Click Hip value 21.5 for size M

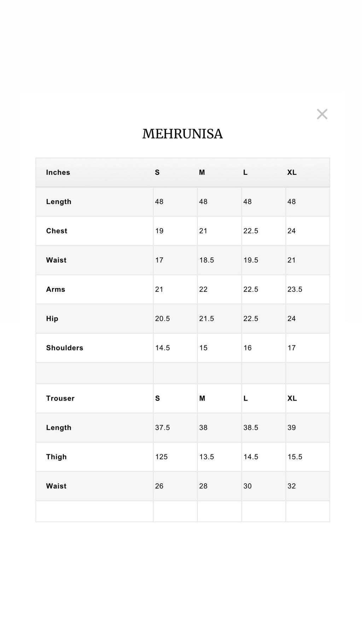[x=206, y=318]
